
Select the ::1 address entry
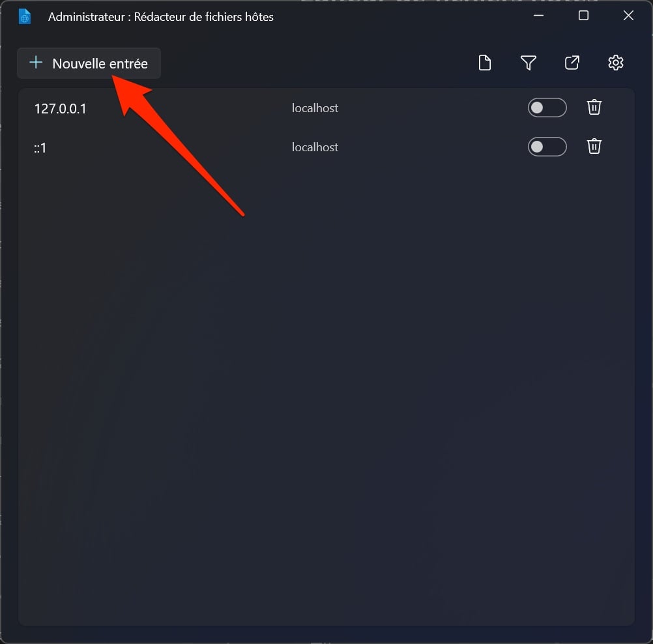(40, 148)
